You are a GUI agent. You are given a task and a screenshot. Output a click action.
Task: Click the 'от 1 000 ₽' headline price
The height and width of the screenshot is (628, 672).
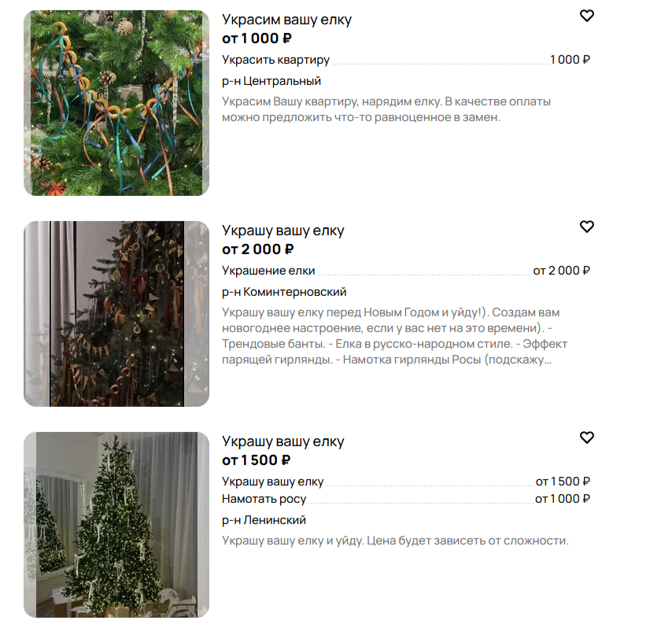(x=257, y=39)
